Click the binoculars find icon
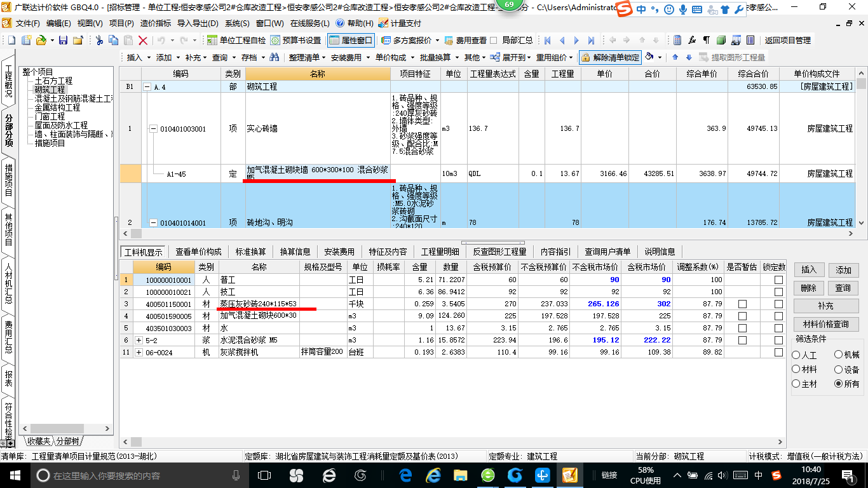868x488 pixels. pos(275,57)
